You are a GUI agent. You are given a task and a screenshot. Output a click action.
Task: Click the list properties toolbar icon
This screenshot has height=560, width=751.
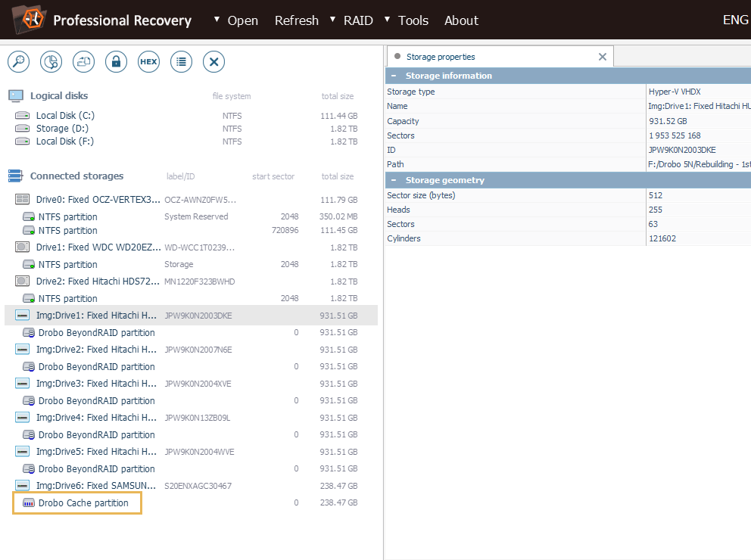[181, 62]
